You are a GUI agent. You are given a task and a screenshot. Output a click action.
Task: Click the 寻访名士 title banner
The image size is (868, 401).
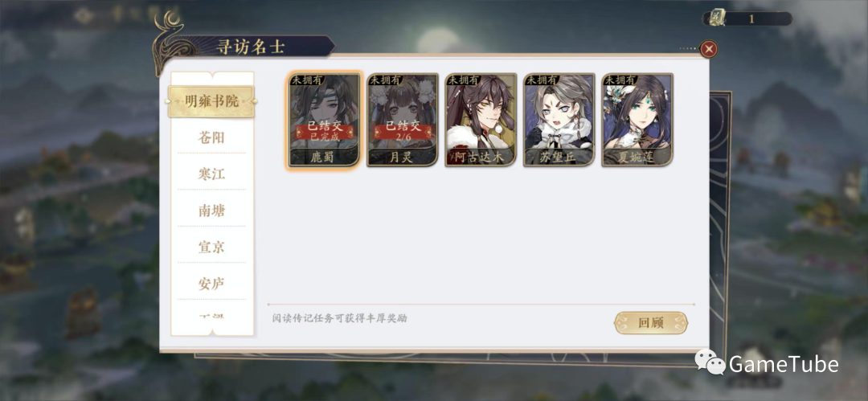pyautogui.click(x=250, y=47)
